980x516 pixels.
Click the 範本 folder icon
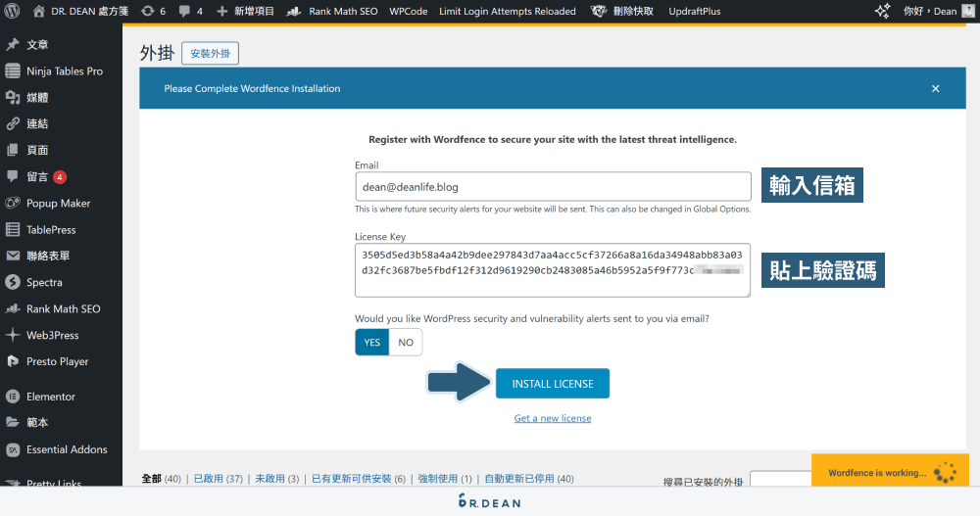(x=13, y=422)
